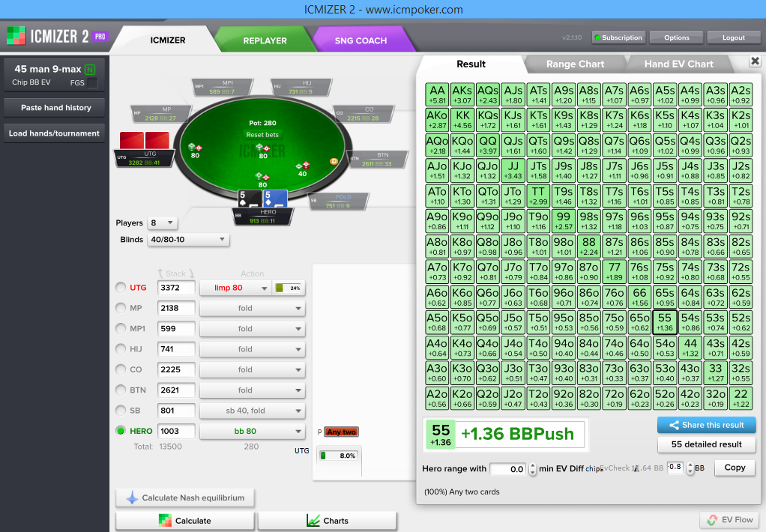Open the MP1 action dropdown
This screenshot has width=766, height=532.
point(252,329)
